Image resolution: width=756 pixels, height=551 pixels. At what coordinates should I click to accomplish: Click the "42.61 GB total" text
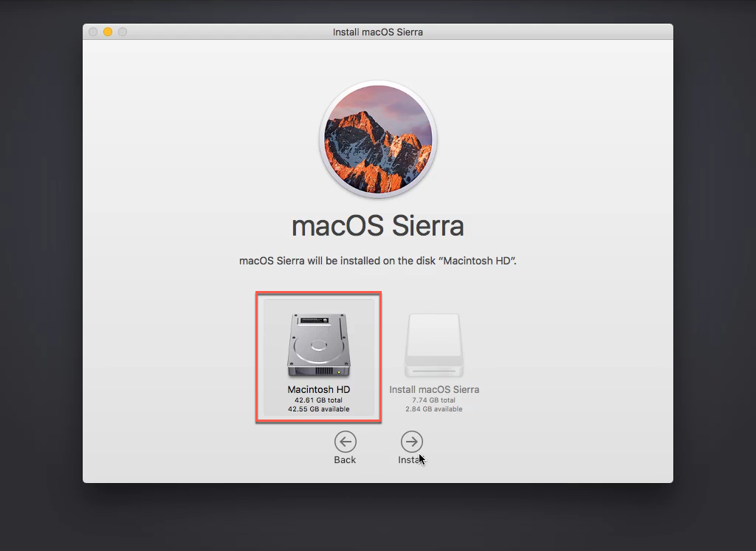pyautogui.click(x=319, y=400)
